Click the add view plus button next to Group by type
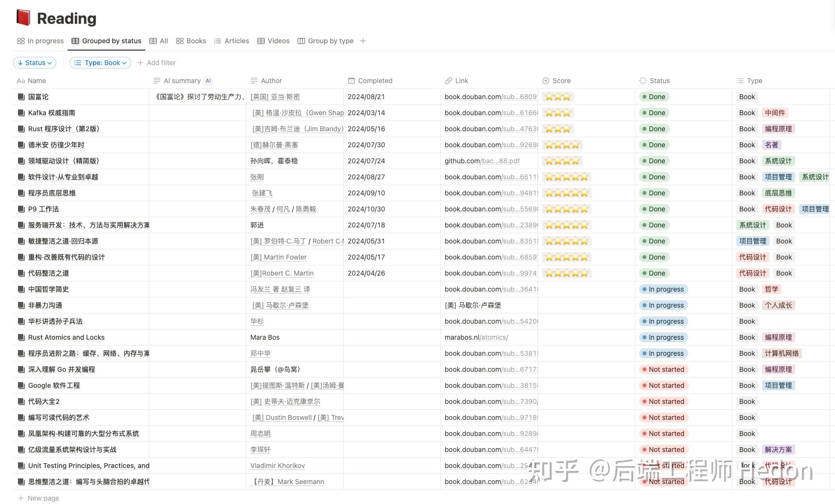 363,41
